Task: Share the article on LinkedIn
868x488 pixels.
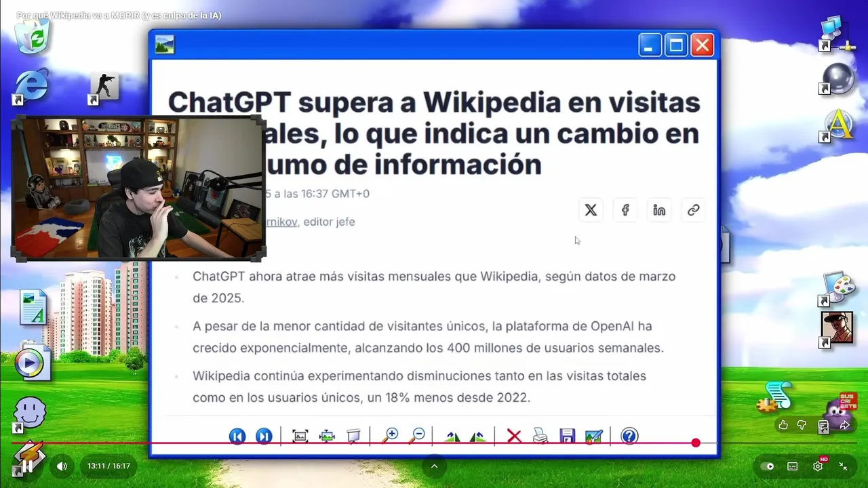Action: (x=659, y=210)
